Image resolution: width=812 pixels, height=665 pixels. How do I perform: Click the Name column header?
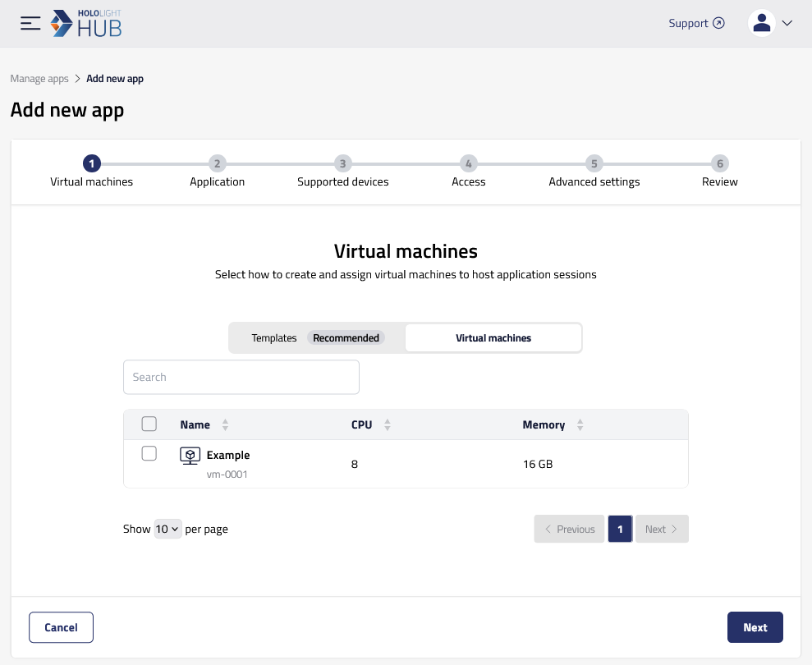(x=195, y=424)
